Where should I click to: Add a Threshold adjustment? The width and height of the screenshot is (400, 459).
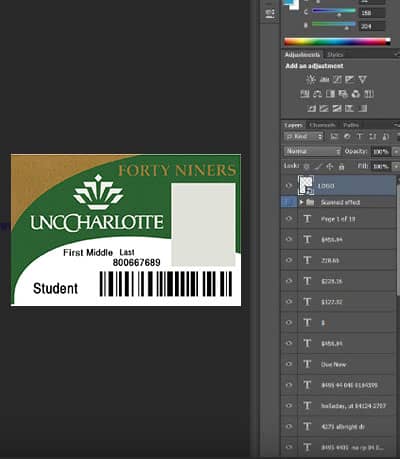pos(337,108)
